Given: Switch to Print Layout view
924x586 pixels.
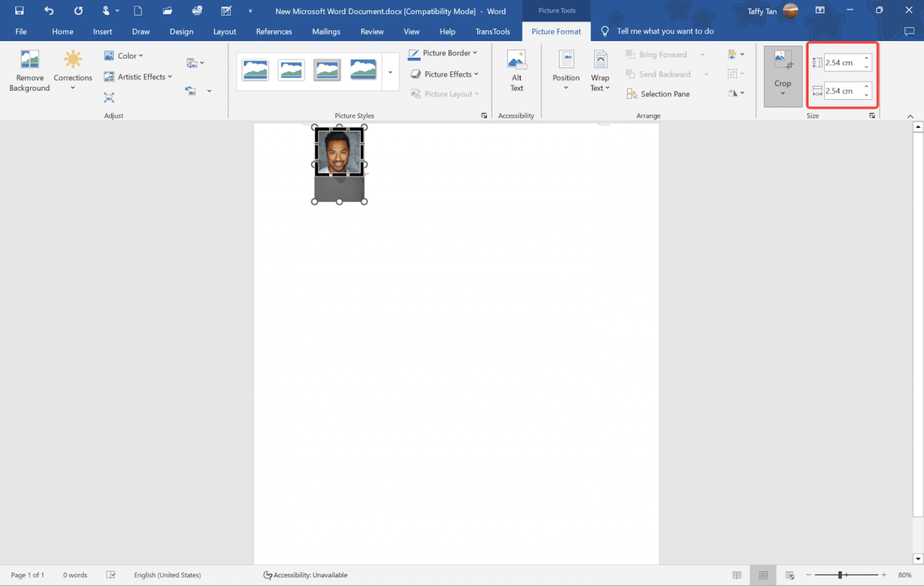Looking at the screenshot, I should pyautogui.click(x=763, y=575).
